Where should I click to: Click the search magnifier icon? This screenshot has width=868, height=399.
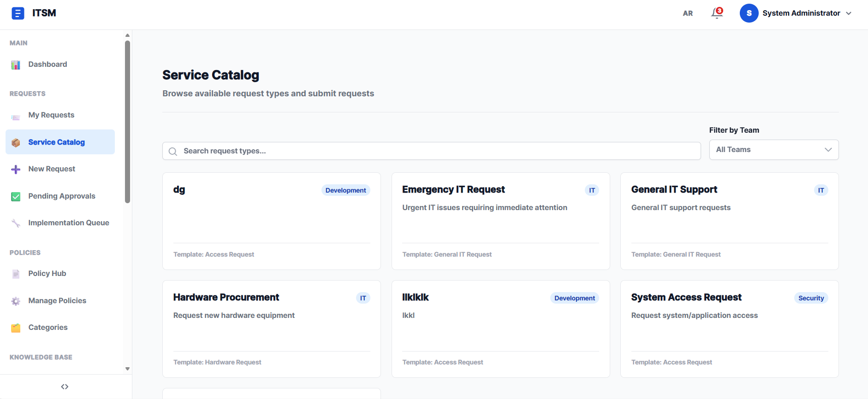coord(173,151)
